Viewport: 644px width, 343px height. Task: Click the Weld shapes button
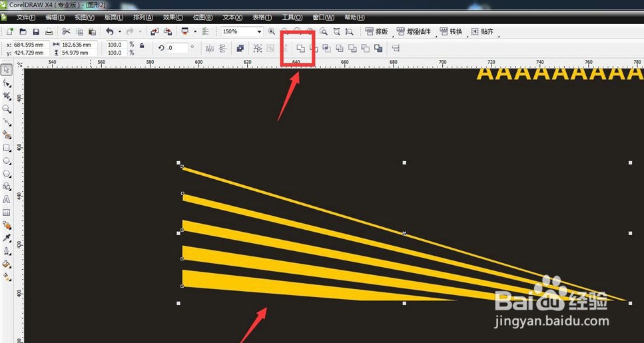click(301, 49)
